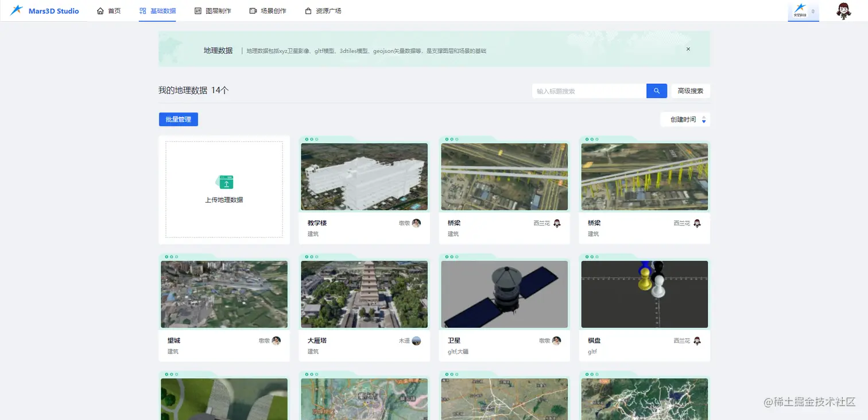Click the 棋盘 title text
This screenshot has width=868, height=420.
point(594,340)
